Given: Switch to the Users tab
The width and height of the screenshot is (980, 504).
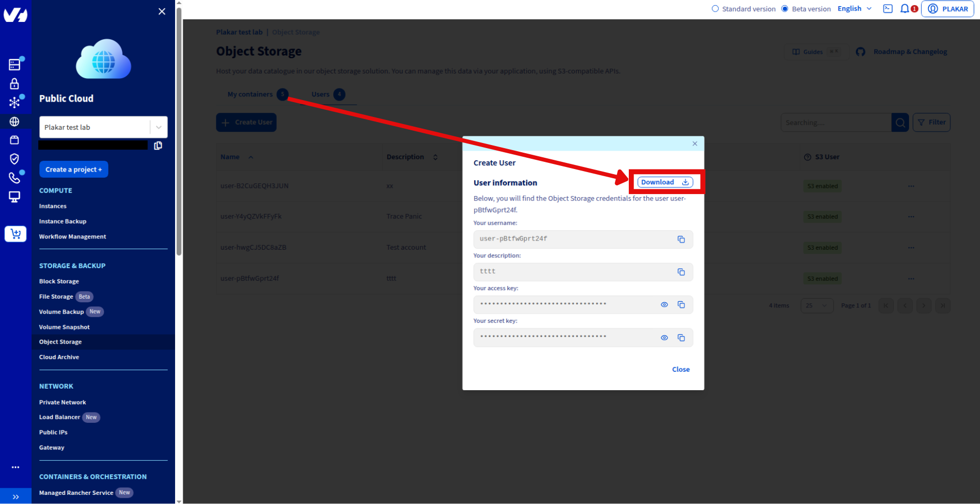Looking at the screenshot, I should pyautogui.click(x=321, y=94).
